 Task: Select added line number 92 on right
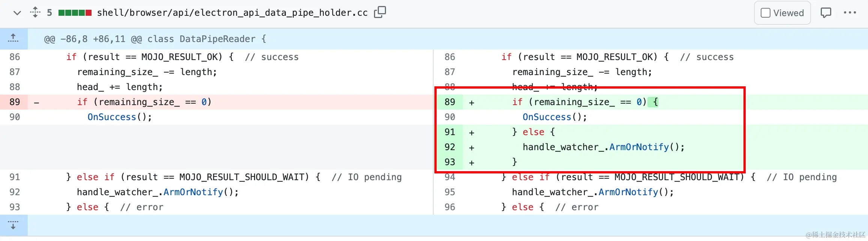pos(450,147)
